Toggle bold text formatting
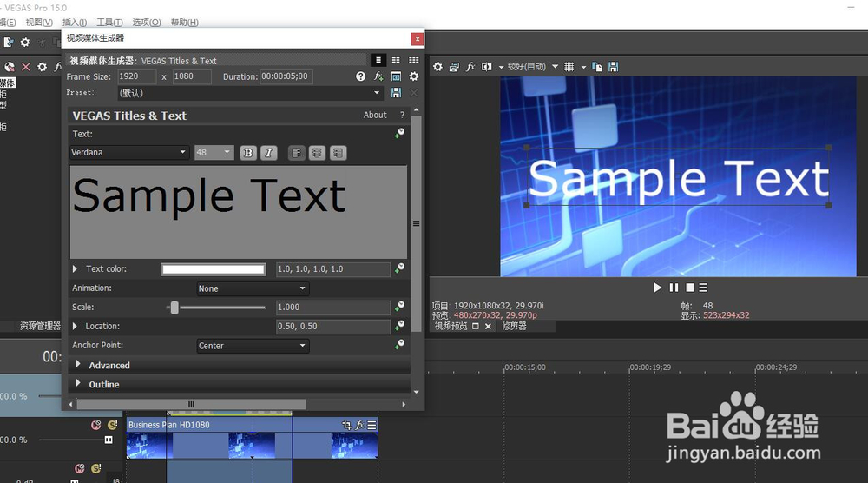 click(248, 153)
